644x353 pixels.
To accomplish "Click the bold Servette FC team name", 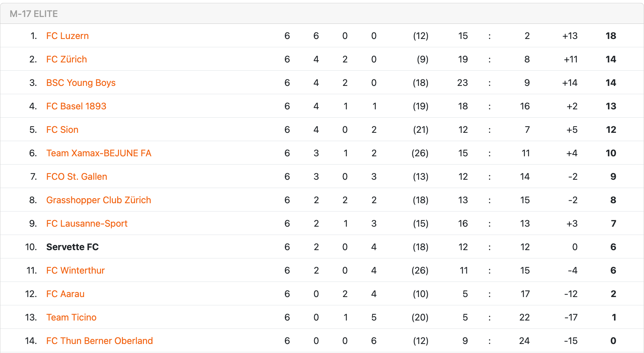I will click(x=72, y=247).
